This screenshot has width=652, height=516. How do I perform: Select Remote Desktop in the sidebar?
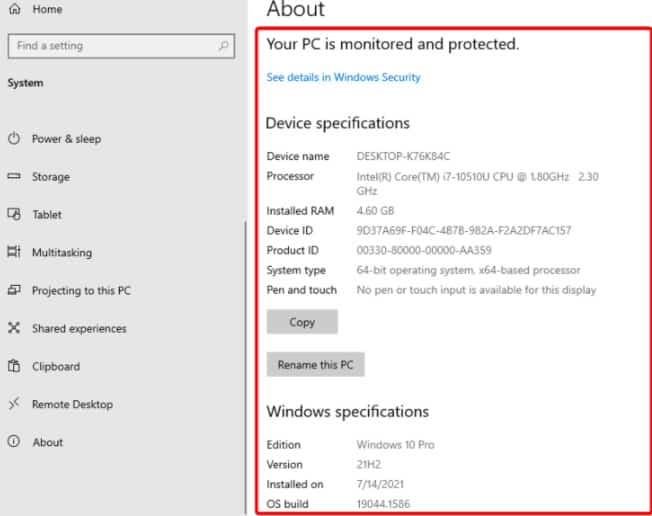coord(72,405)
